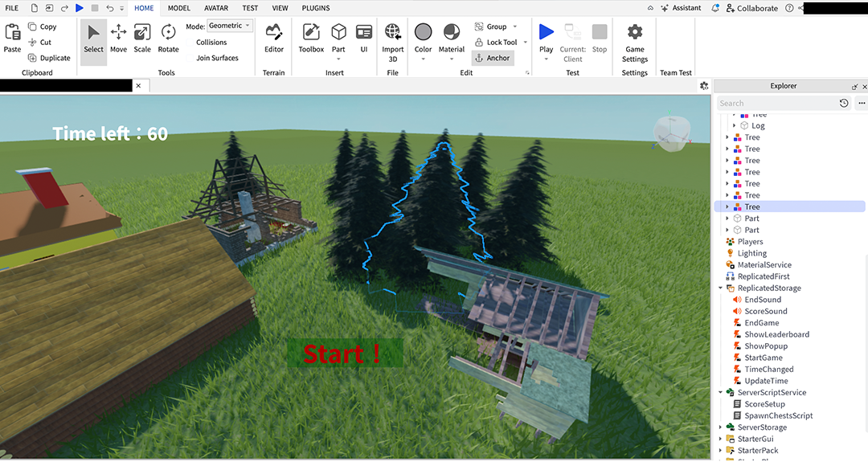Activate the Scale tool
This screenshot has width=868, height=466.
pyautogui.click(x=142, y=38)
